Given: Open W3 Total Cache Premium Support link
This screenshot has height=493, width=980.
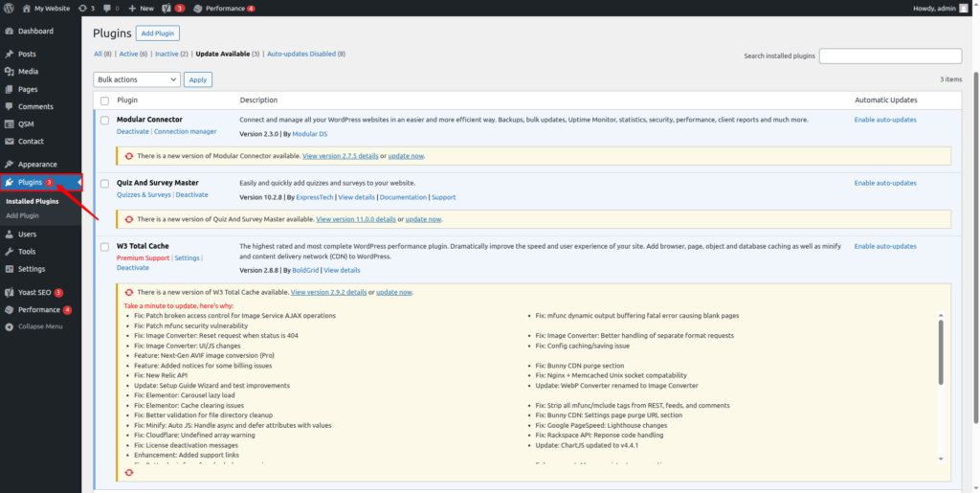Looking at the screenshot, I should 144,258.
